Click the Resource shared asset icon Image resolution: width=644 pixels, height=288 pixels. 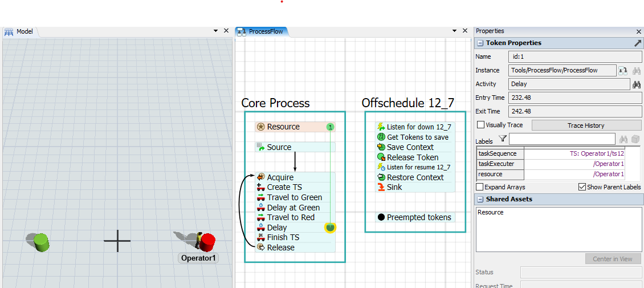260,127
